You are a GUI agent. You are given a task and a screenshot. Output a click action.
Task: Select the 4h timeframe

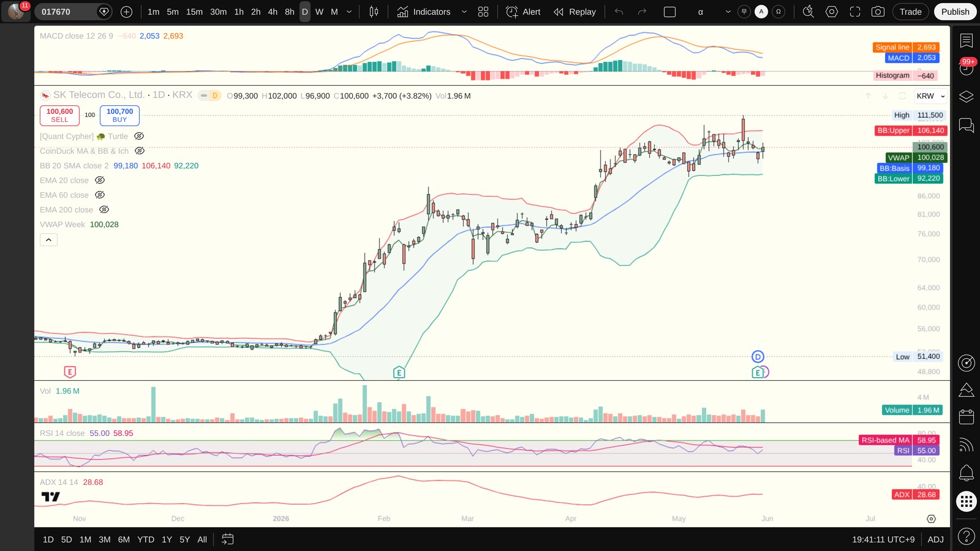(273, 12)
